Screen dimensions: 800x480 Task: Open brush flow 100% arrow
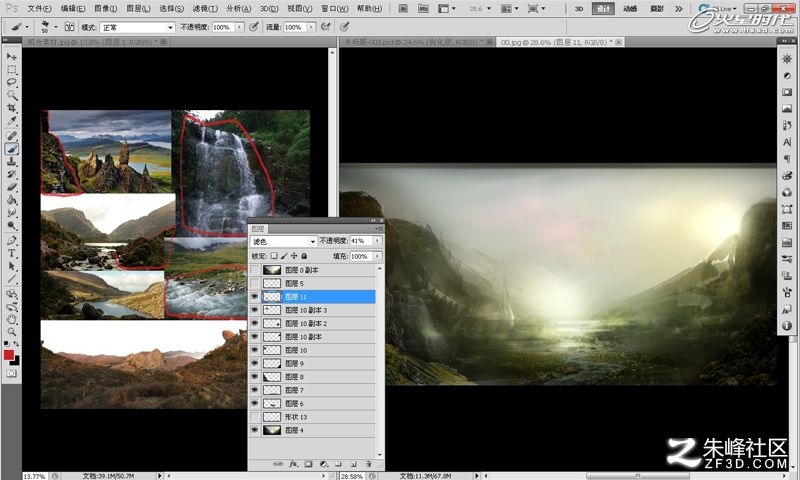point(311,27)
